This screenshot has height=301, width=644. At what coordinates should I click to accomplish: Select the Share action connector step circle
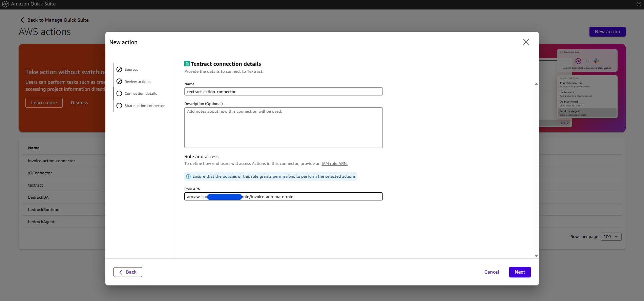pos(119,106)
